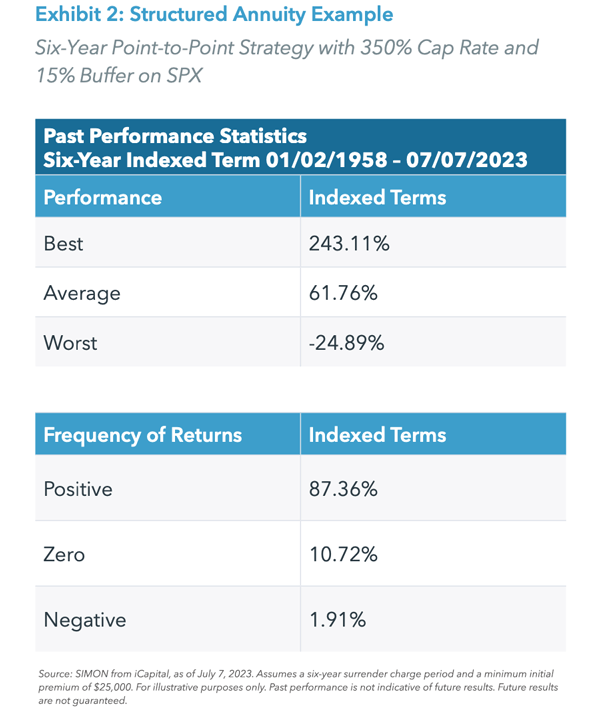This screenshot has height=713, width=600.
Task: Select the Average row label
Action: point(82,293)
